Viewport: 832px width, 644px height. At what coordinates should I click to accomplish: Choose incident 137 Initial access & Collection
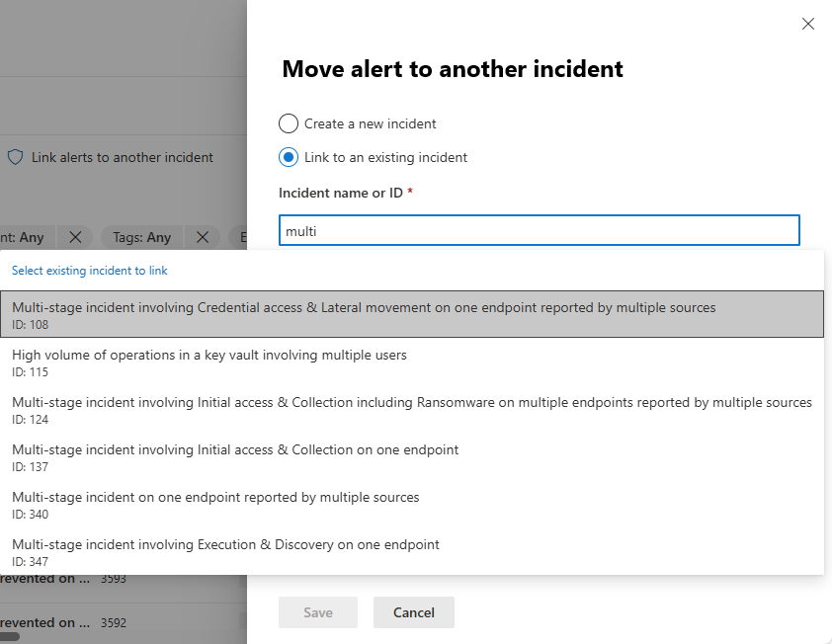click(235, 456)
